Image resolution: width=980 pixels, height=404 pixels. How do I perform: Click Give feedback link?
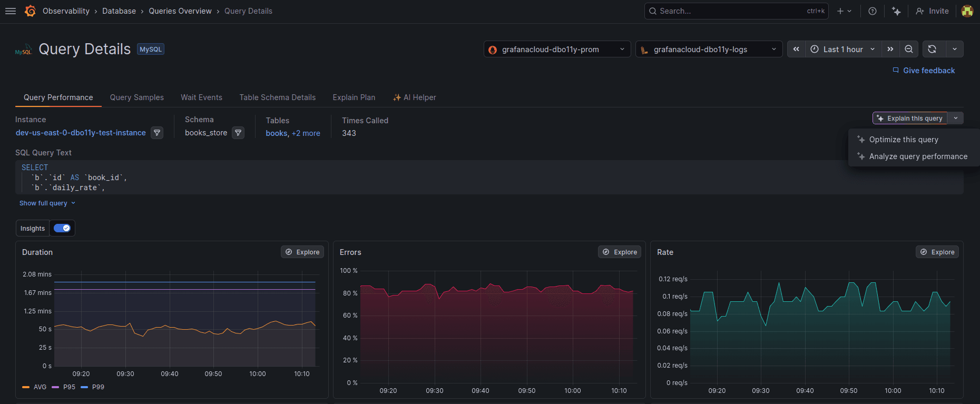point(924,71)
